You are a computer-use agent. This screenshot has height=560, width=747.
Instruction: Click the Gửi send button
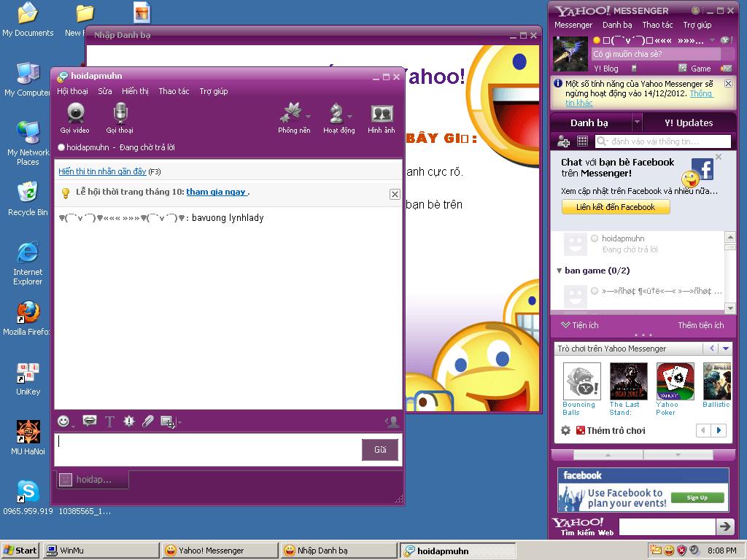[379, 449]
